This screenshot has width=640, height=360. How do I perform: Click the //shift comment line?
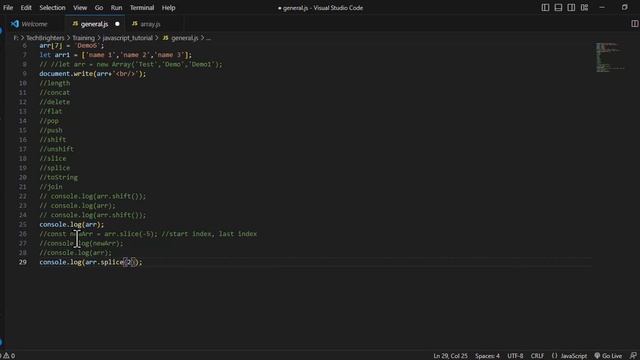53,140
